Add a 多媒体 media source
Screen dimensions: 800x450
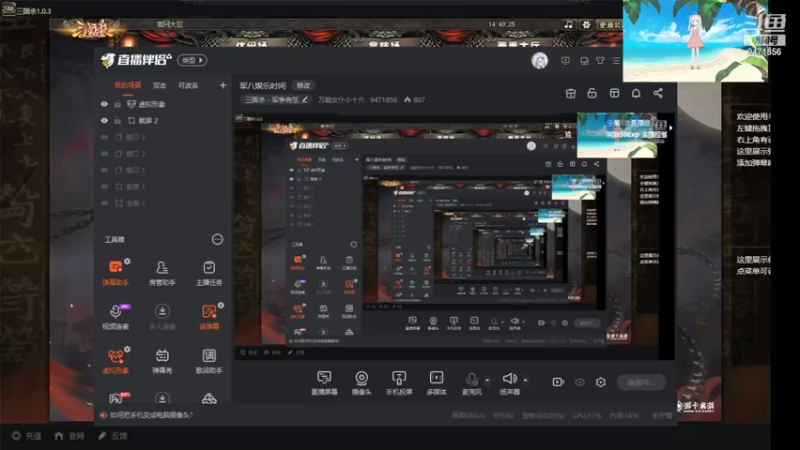click(x=436, y=383)
